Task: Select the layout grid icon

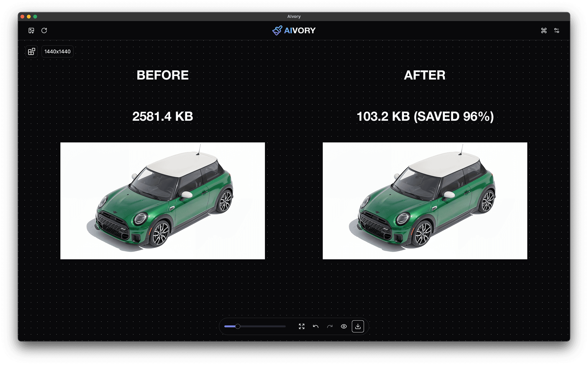Action: tap(31, 51)
